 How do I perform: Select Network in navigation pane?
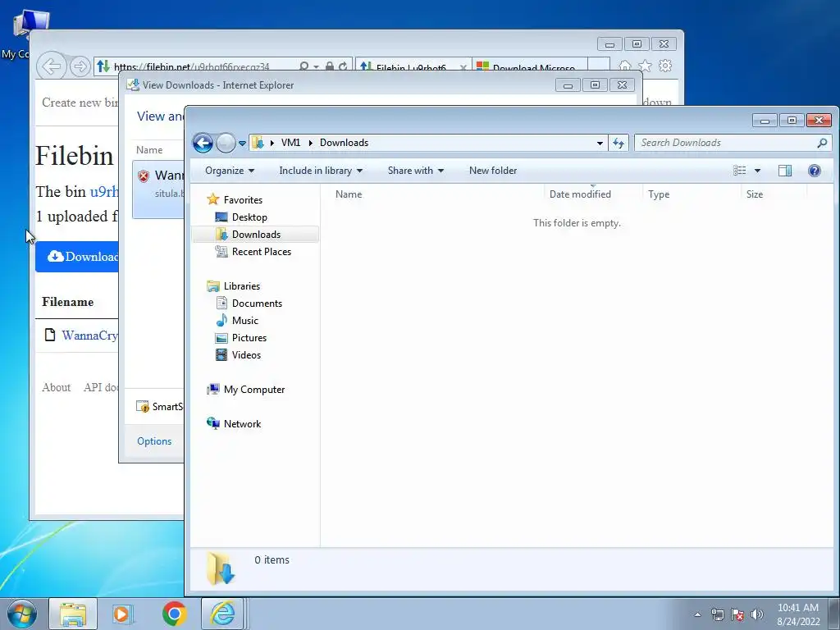[x=242, y=424]
